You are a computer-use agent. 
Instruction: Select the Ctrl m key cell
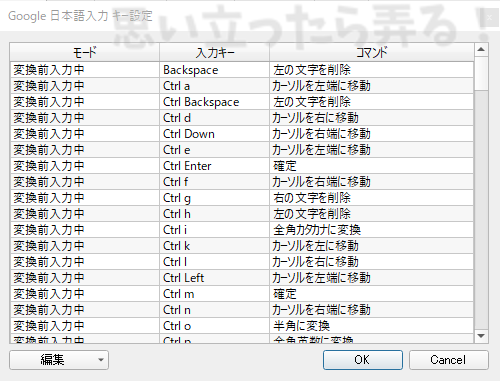pyautogui.click(x=214, y=294)
